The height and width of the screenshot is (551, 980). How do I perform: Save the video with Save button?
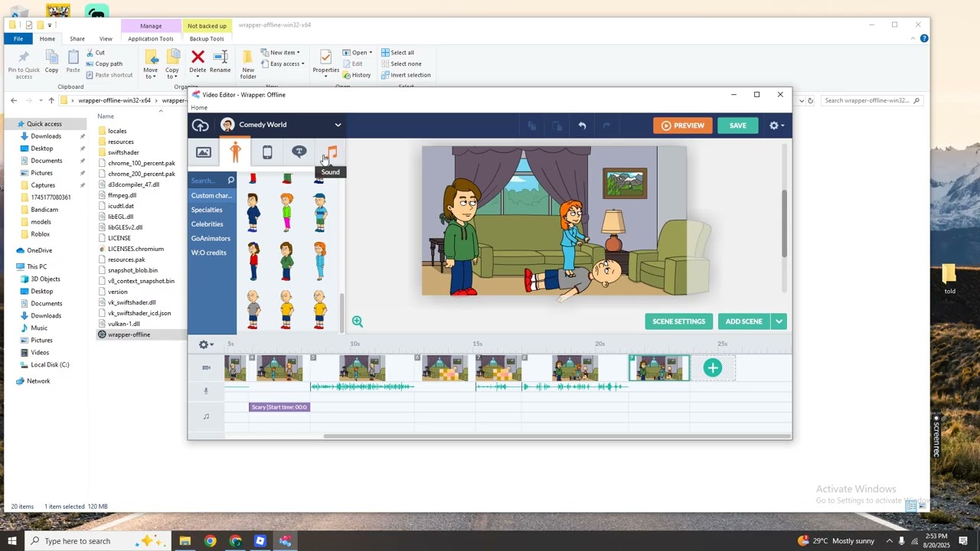tap(738, 126)
